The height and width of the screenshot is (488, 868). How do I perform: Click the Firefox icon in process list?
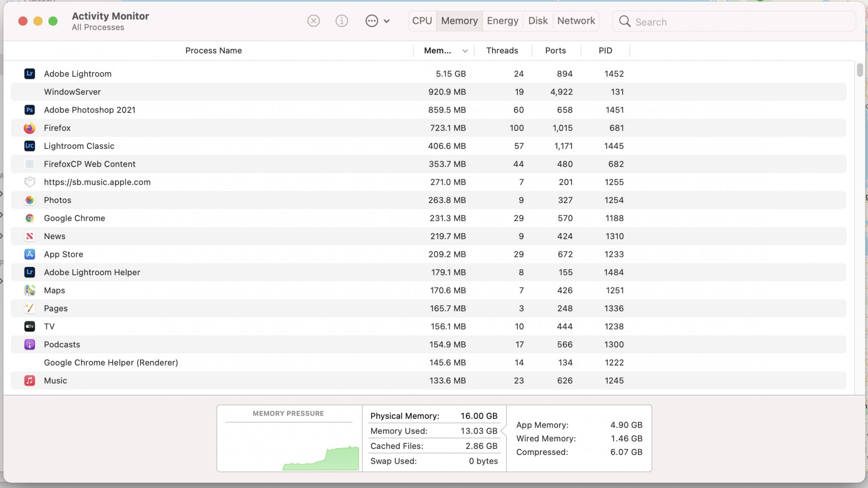pos(30,128)
